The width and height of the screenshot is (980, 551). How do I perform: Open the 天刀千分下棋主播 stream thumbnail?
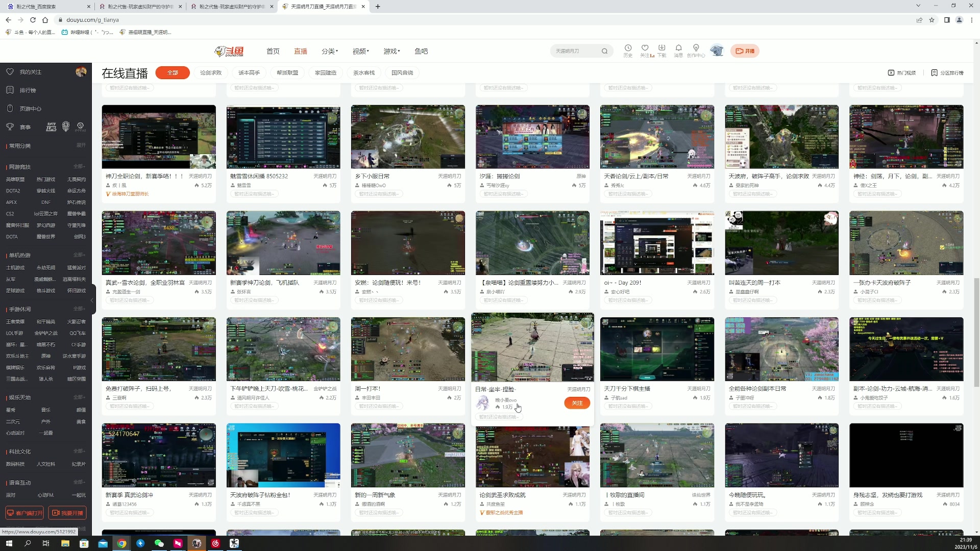coord(657,349)
